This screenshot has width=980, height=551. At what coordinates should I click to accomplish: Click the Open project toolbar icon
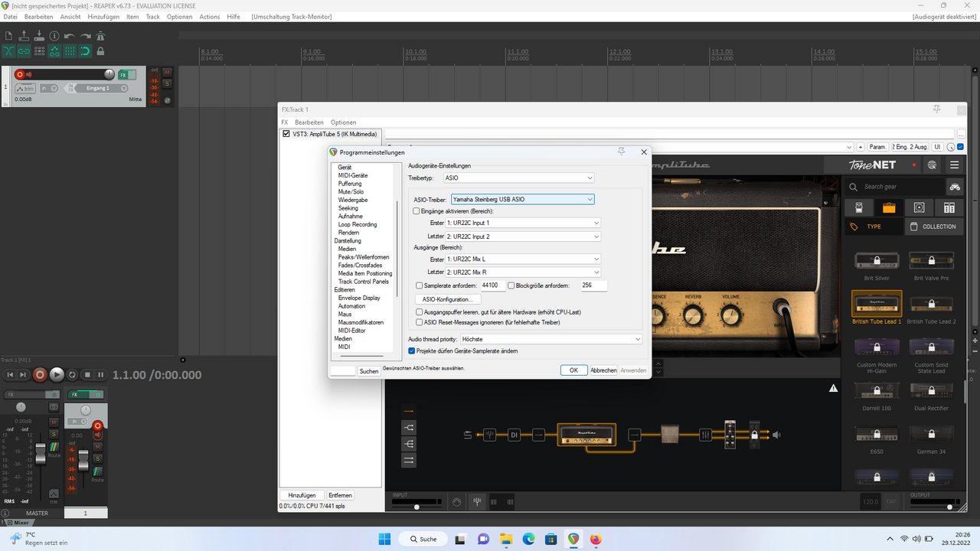point(24,35)
